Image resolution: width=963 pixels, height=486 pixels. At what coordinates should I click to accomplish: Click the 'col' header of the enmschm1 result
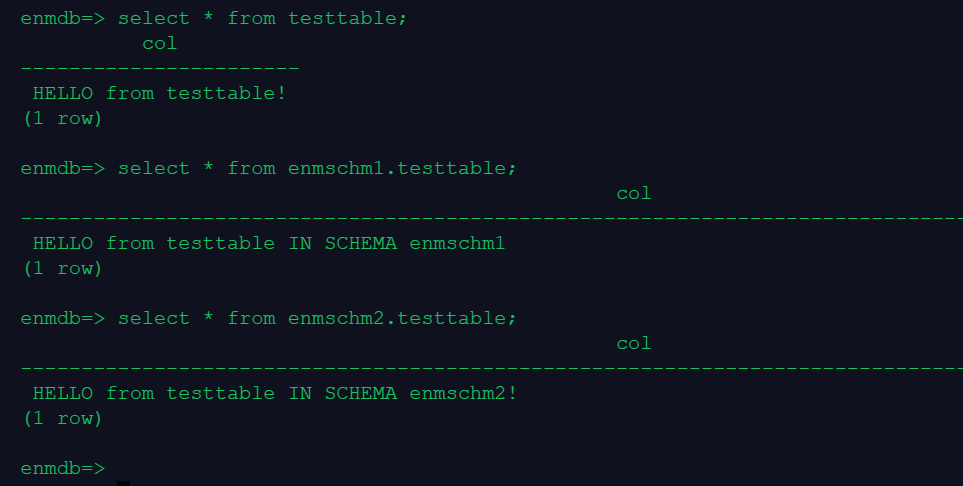(634, 193)
